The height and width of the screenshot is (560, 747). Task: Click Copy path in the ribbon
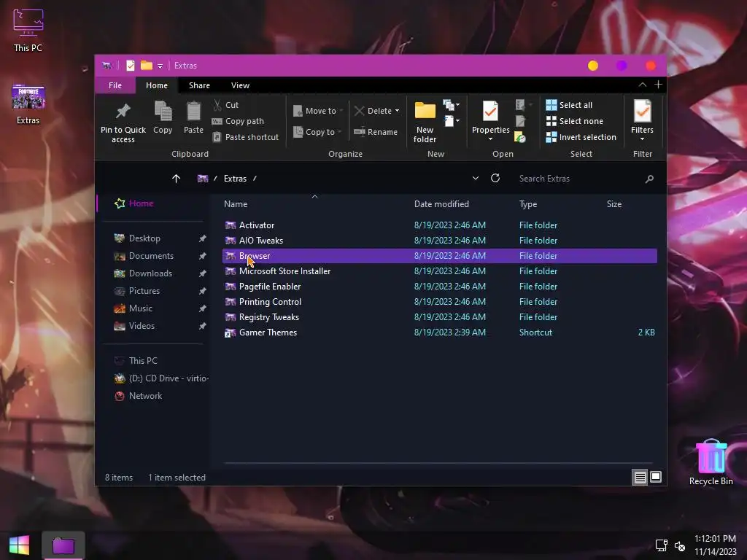238,121
